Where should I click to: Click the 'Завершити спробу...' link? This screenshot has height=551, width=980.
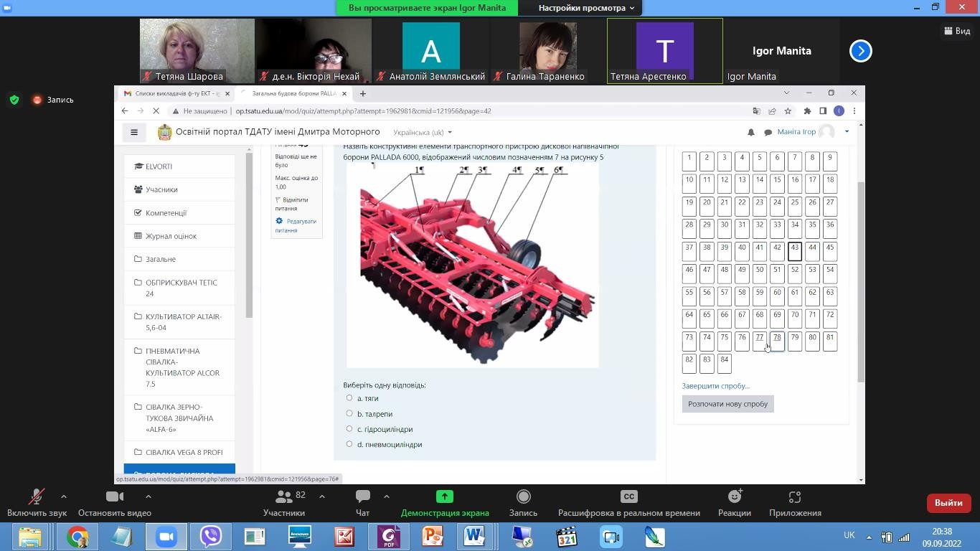(x=715, y=386)
